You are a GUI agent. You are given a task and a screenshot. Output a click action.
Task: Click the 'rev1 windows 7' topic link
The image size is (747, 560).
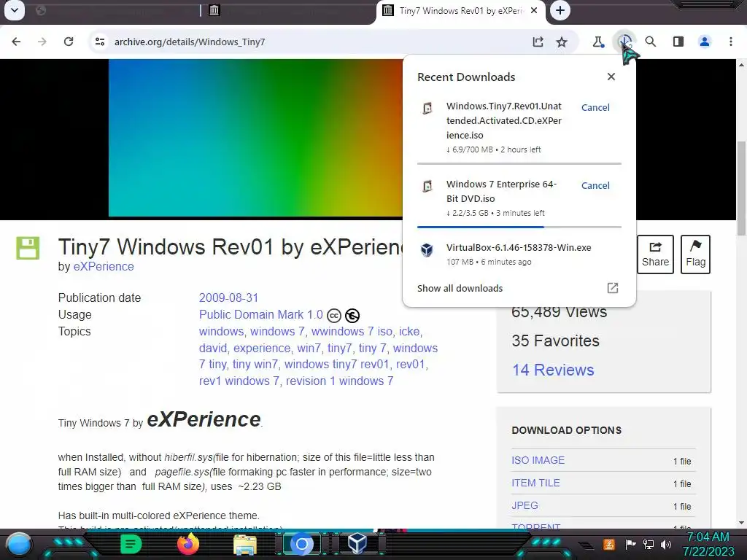click(239, 381)
